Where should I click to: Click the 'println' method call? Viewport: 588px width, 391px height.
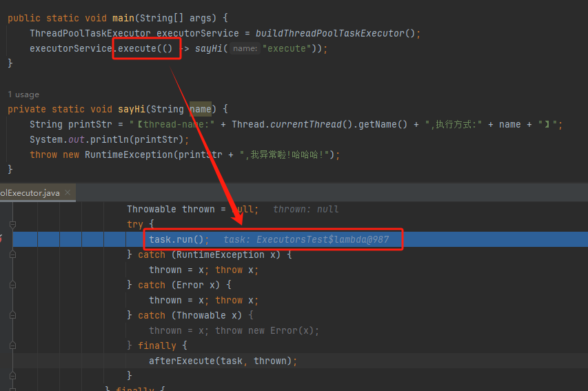click(110, 139)
